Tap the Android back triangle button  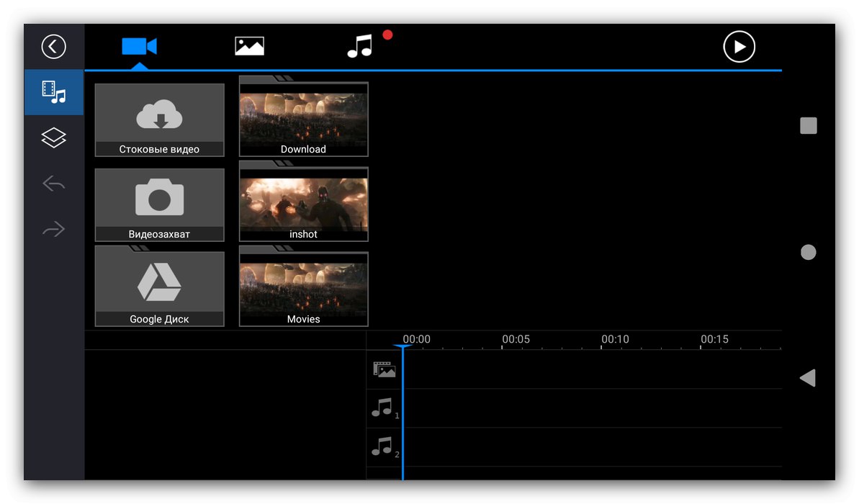pyautogui.click(x=808, y=378)
